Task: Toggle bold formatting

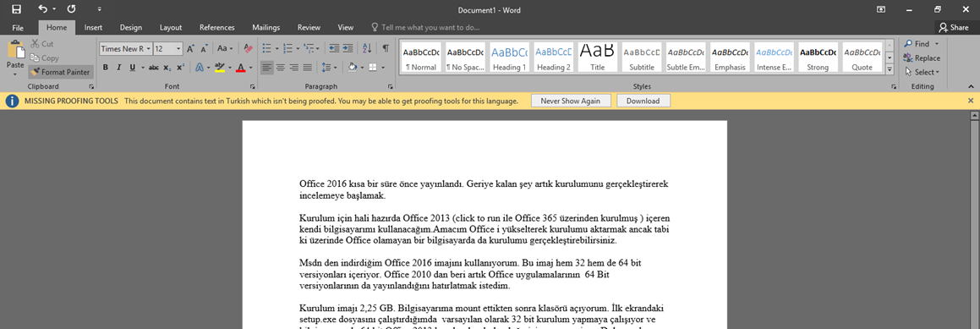Action: click(105, 67)
